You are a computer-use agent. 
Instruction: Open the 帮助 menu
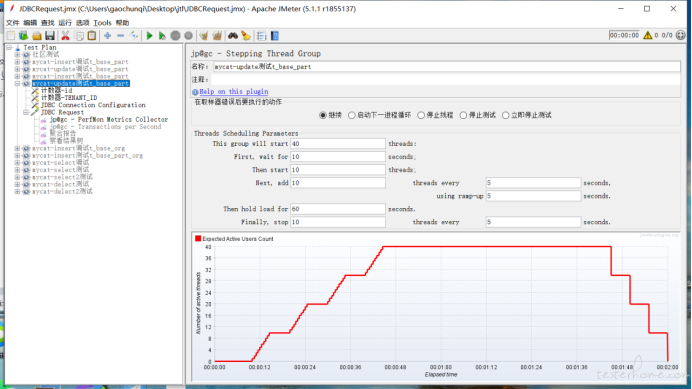click(122, 23)
